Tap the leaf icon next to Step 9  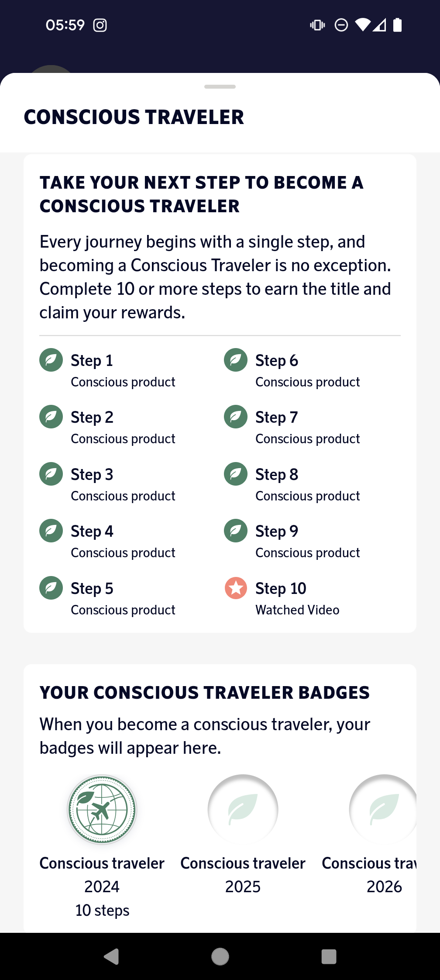pos(236,531)
